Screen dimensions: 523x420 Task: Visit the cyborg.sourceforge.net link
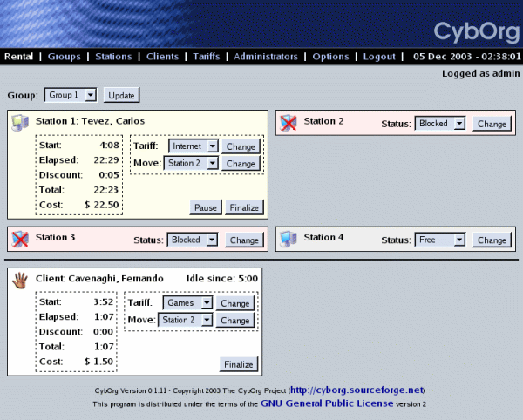[357, 391]
